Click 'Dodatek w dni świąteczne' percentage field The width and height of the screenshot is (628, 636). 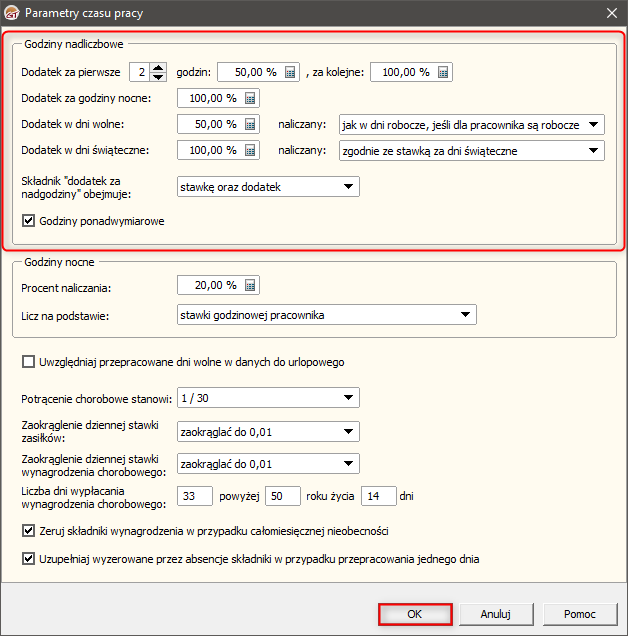pos(218,150)
